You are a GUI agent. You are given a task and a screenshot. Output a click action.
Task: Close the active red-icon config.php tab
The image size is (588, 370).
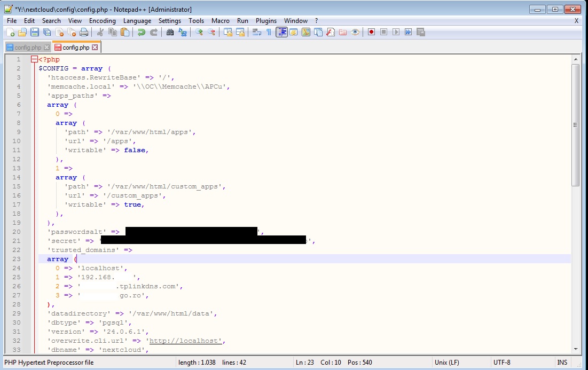95,47
